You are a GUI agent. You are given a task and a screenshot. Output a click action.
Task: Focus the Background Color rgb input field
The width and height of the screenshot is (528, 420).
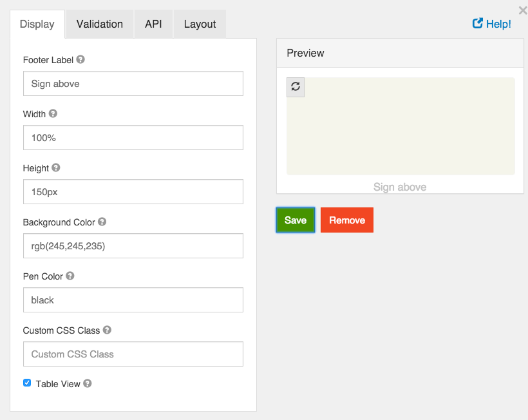point(133,246)
